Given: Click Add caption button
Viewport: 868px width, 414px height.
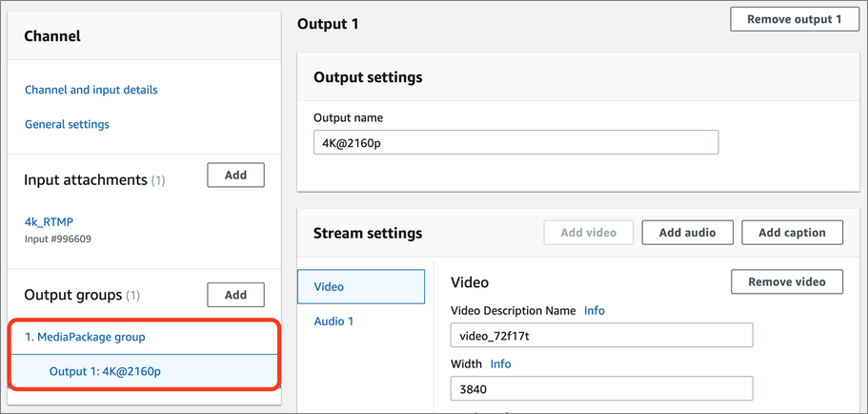Looking at the screenshot, I should pos(792,233).
